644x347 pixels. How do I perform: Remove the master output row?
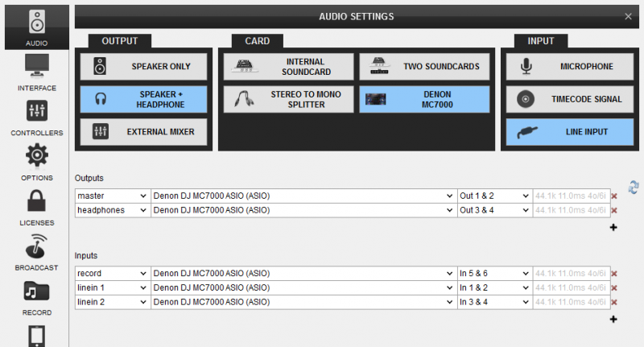point(614,196)
